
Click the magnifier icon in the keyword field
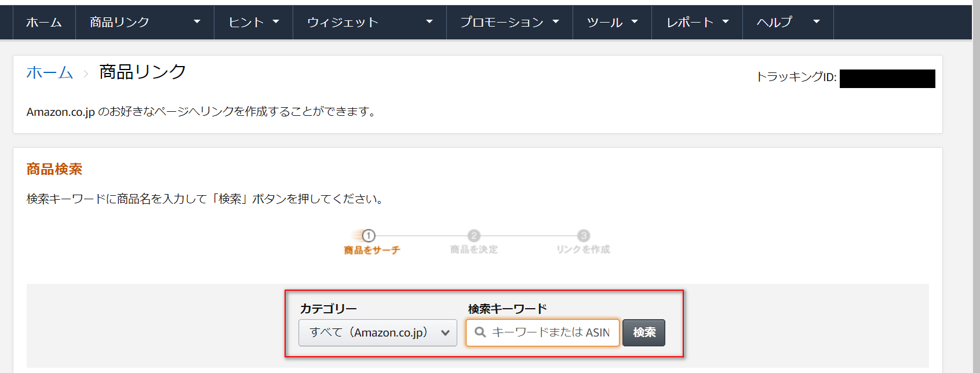(480, 332)
